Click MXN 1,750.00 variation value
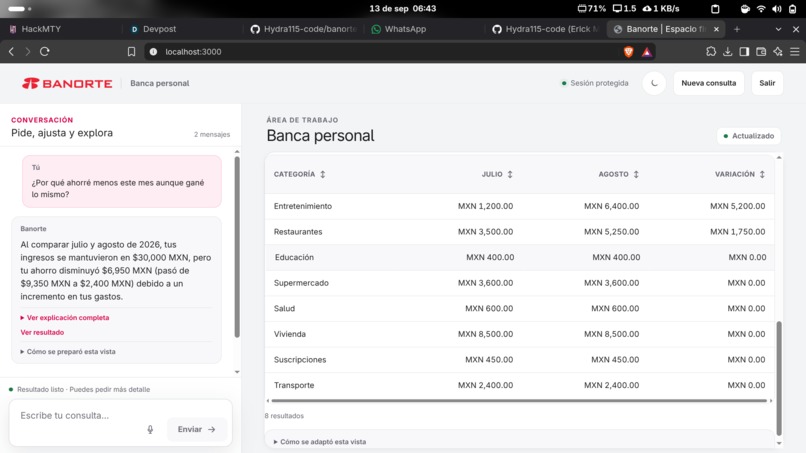The width and height of the screenshot is (806, 453). coord(738,232)
